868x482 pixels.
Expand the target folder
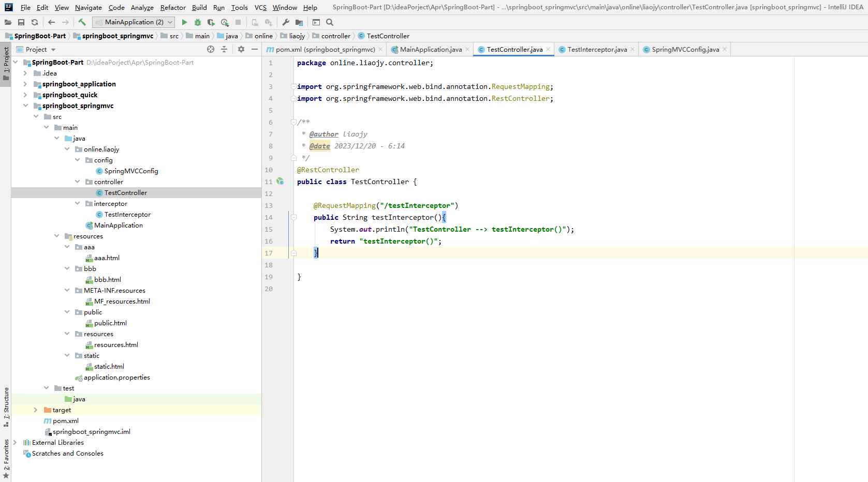[x=36, y=410]
